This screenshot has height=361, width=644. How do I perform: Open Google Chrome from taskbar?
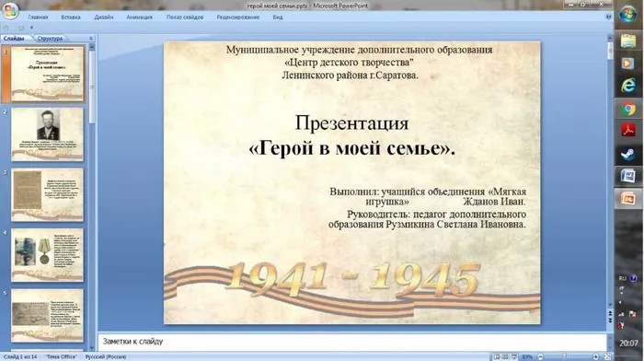point(628,109)
